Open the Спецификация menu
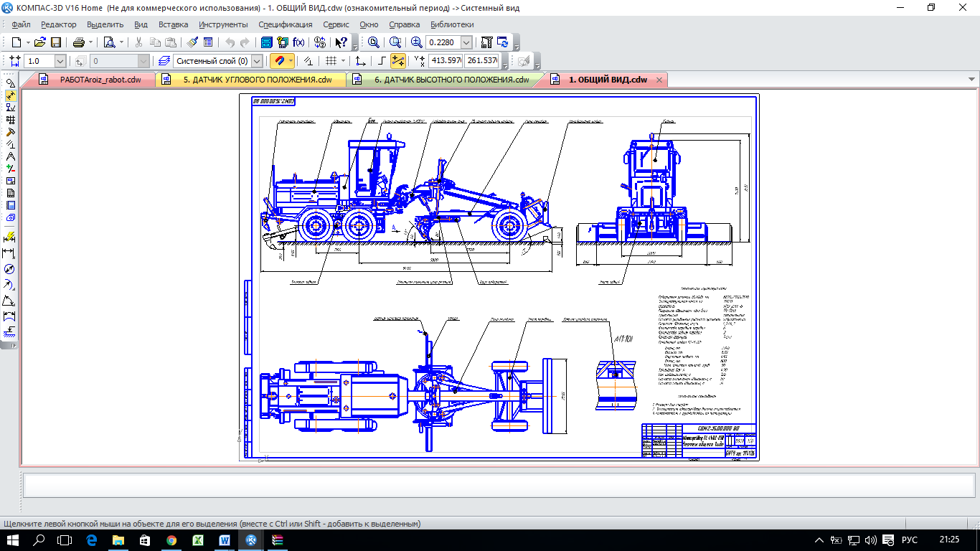Image resolution: width=980 pixels, height=551 pixels. 286,24
